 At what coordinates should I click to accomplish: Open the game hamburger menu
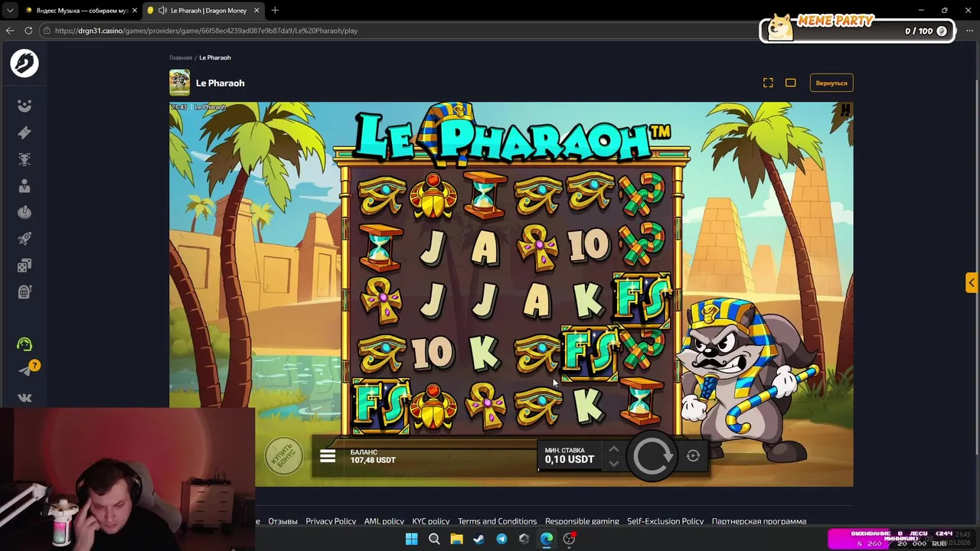pyautogui.click(x=328, y=457)
